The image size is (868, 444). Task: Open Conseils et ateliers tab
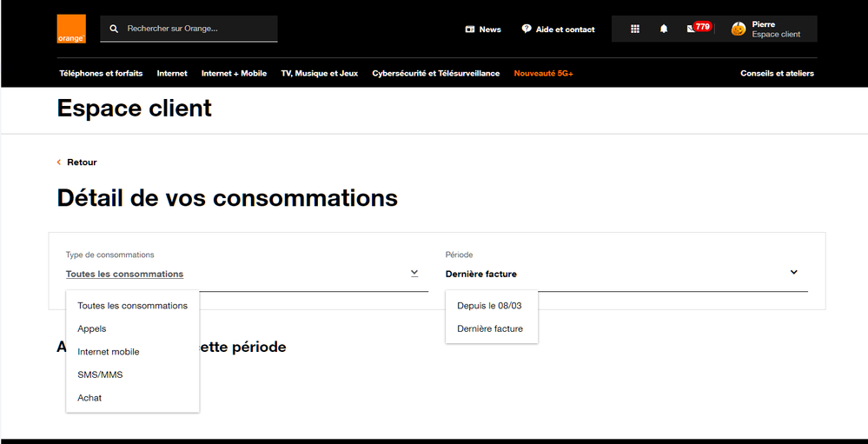click(x=777, y=74)
